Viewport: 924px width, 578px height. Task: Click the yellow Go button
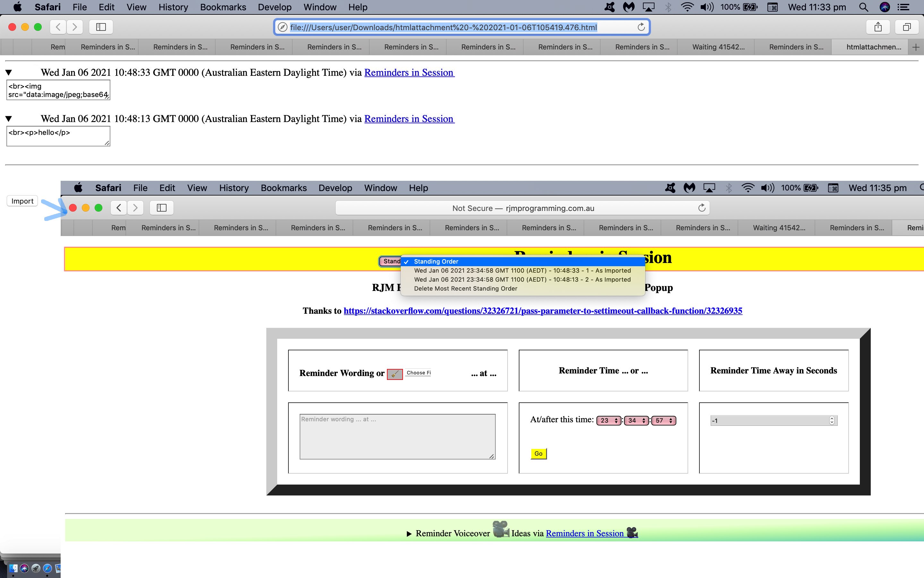[538, 453]
